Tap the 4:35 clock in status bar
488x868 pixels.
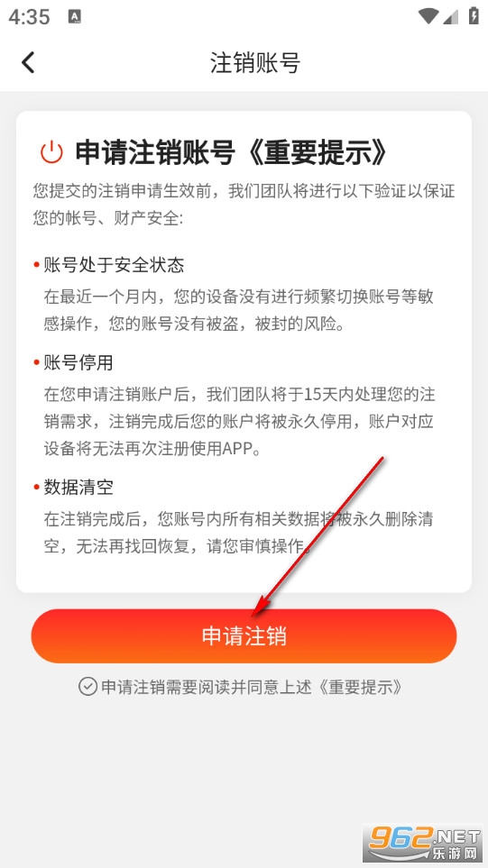click(x=30, y=17)
